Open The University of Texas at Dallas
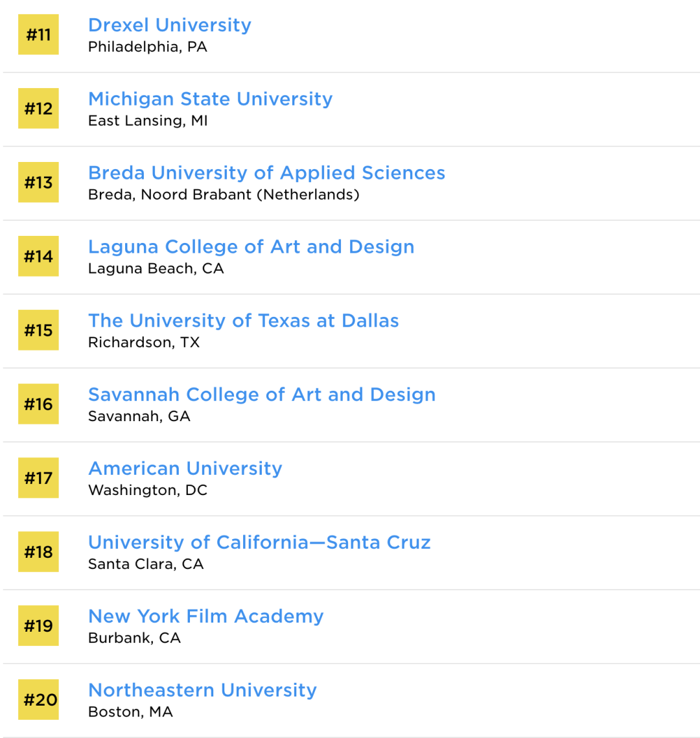This screenshot has width=700, height=738. point(243,321)
